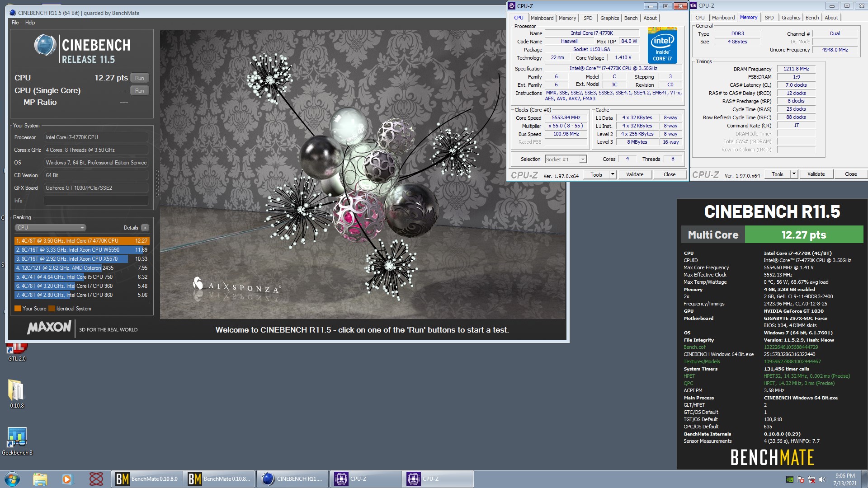The image size is (868, 488).
Task: Switch to the BenchMate 0.10.8... taskbar button
Action: 219,479
